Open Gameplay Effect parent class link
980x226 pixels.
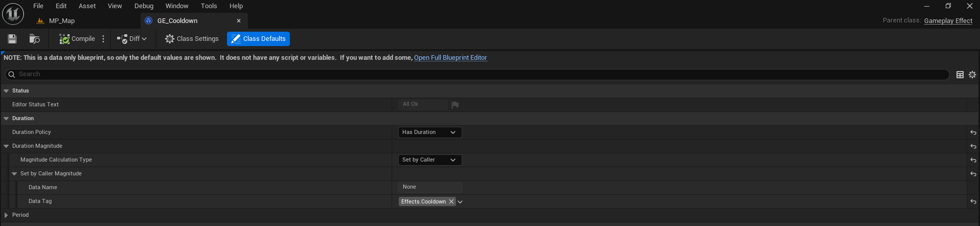(x=948, y=21)
